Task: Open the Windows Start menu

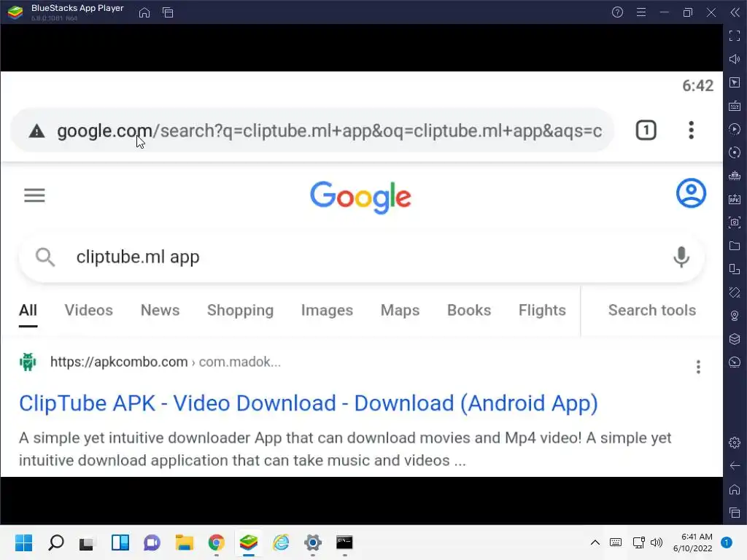Action: pos(23,542)
